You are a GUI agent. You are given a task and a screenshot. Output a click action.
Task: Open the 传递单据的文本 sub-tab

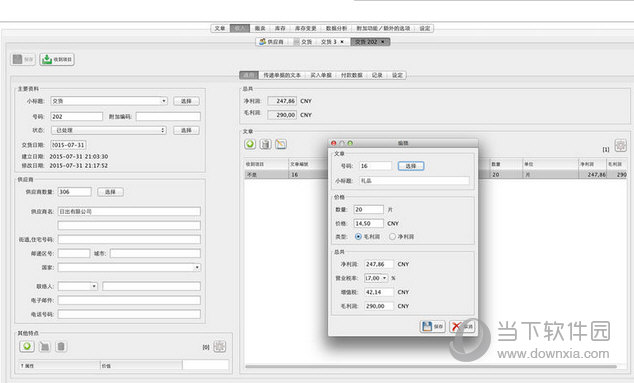click(x=282, y=75)
